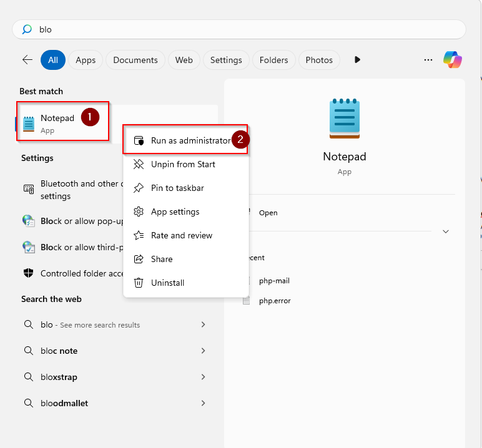Expand more actions with the down chevron
This screenshot has width=482, height=448.
coord(446,231)
